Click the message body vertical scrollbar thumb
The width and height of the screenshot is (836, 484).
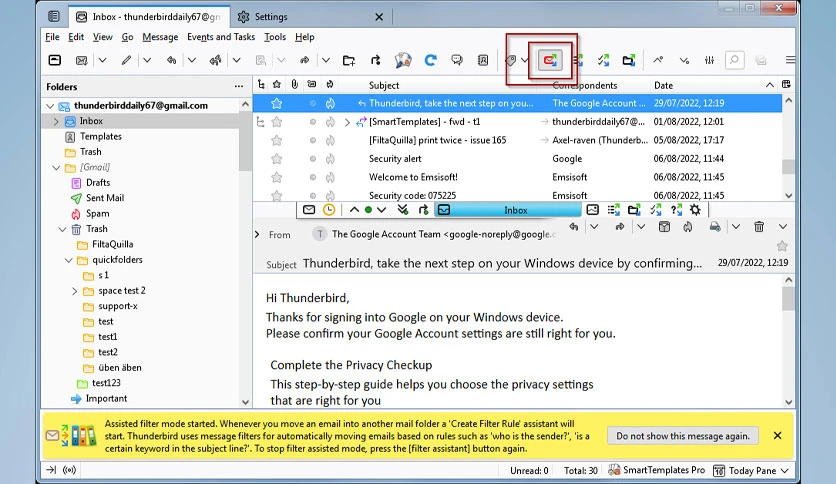pos(789,299)
